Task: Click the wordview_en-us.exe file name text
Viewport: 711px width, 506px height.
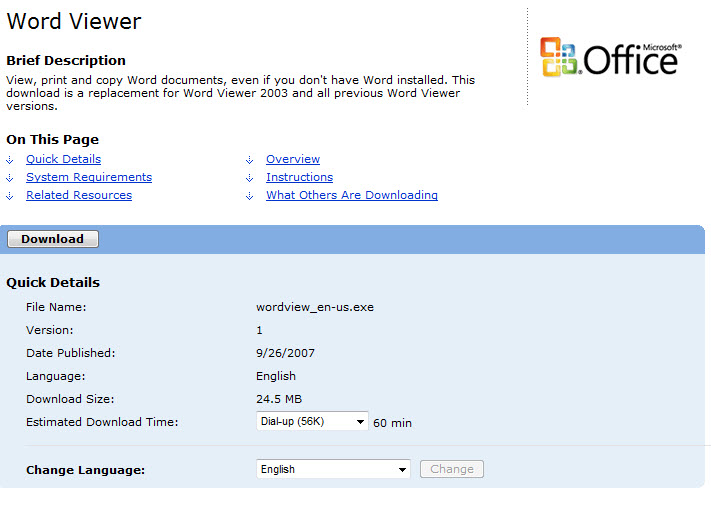Action: coord(315,307)
